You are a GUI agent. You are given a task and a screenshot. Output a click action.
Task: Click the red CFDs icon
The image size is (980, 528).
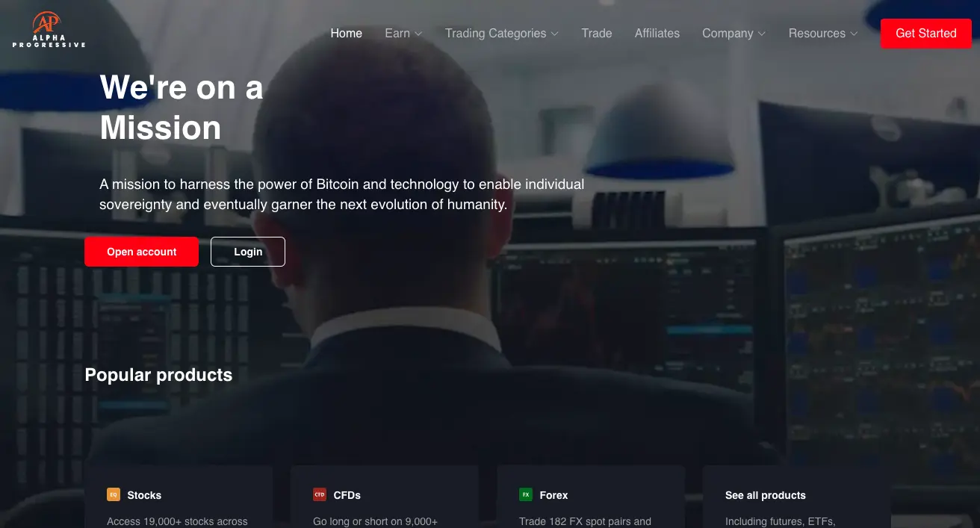[320, 494]
